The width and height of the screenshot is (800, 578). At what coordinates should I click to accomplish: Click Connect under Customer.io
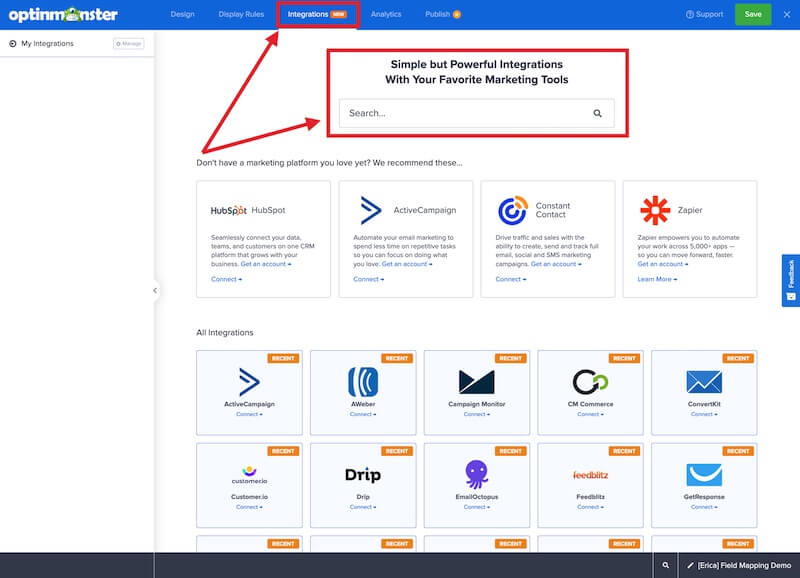249,507
